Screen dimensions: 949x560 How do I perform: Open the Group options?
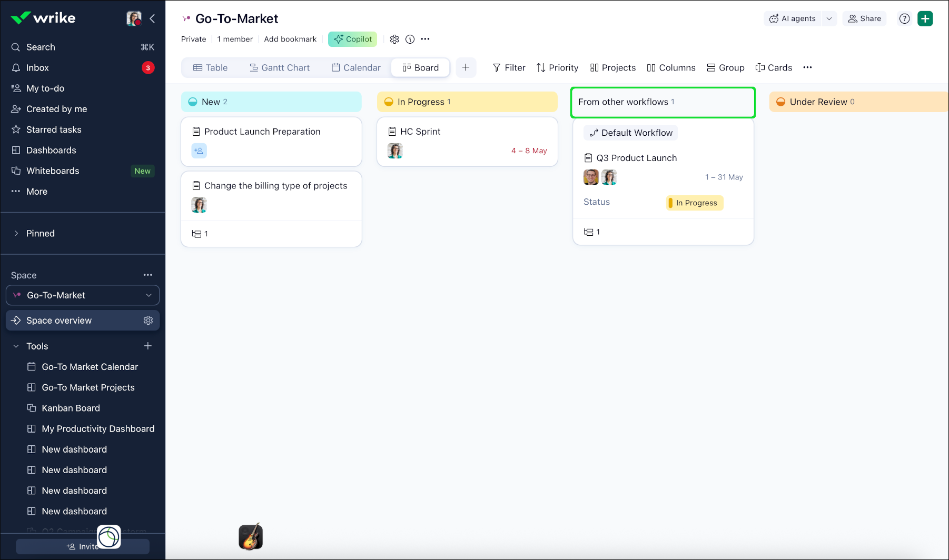pos(725,67)
